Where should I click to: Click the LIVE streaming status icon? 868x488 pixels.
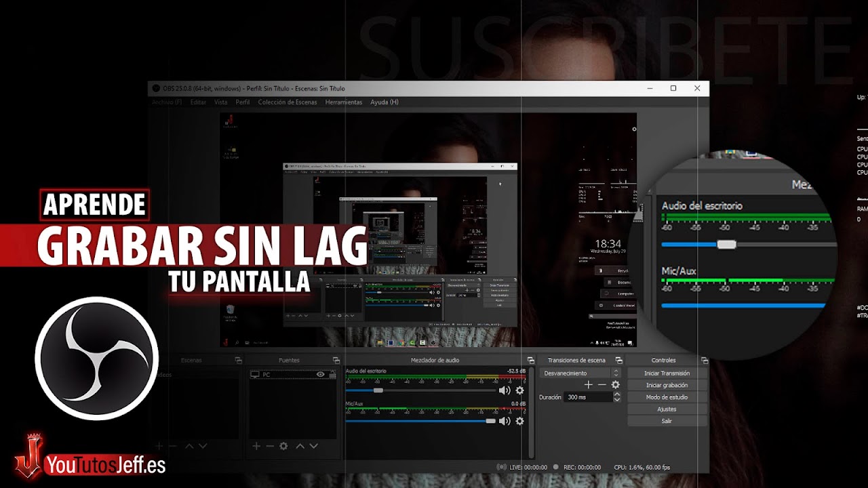pyautogui.click(x=501, y=467)
